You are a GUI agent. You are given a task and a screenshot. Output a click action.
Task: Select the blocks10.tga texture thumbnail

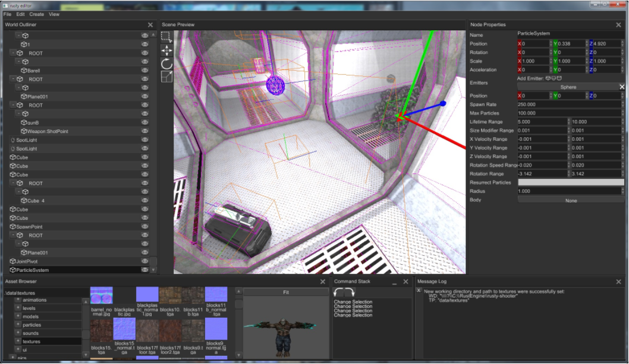(171, 295)
